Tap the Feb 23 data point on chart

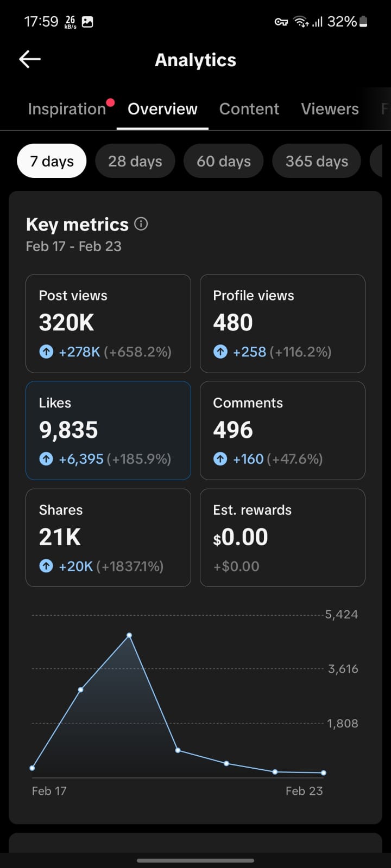pos(324,773)
